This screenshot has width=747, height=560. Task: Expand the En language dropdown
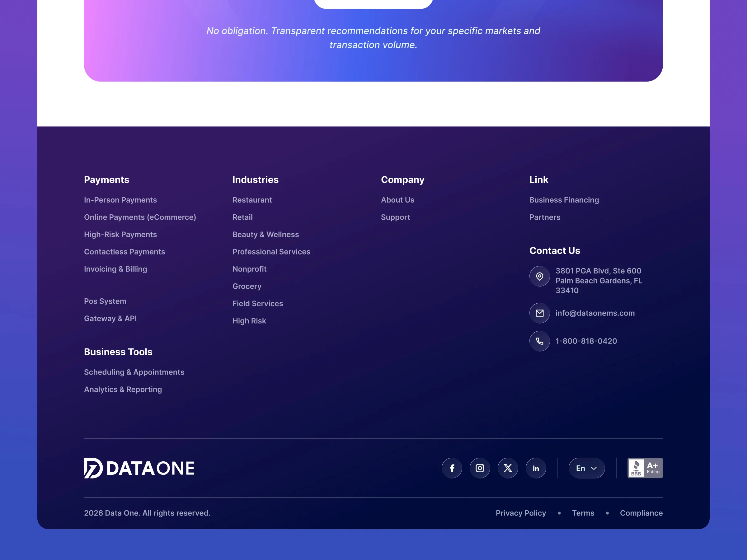pyautogui.click(x=587, y=468)
